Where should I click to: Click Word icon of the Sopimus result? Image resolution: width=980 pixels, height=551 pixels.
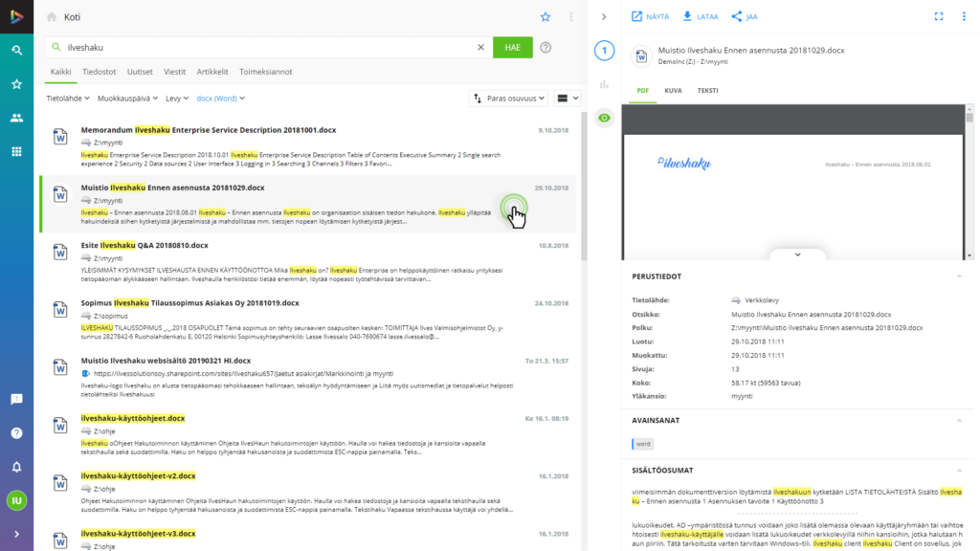point(60,310)
